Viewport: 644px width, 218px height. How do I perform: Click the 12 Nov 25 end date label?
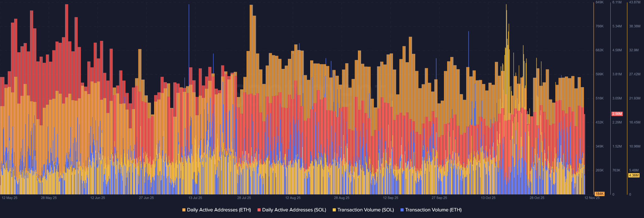592,198
